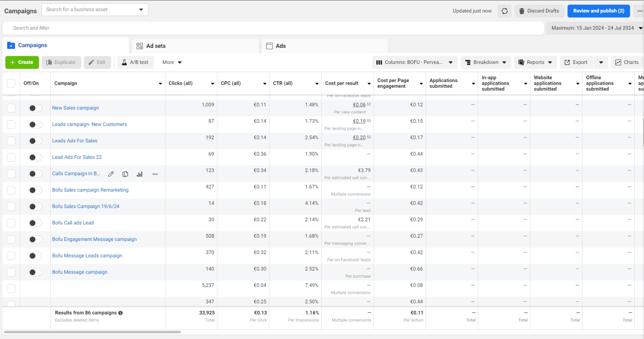Click the duplicate icon on Calls Campaign row

tap(125, 174)
